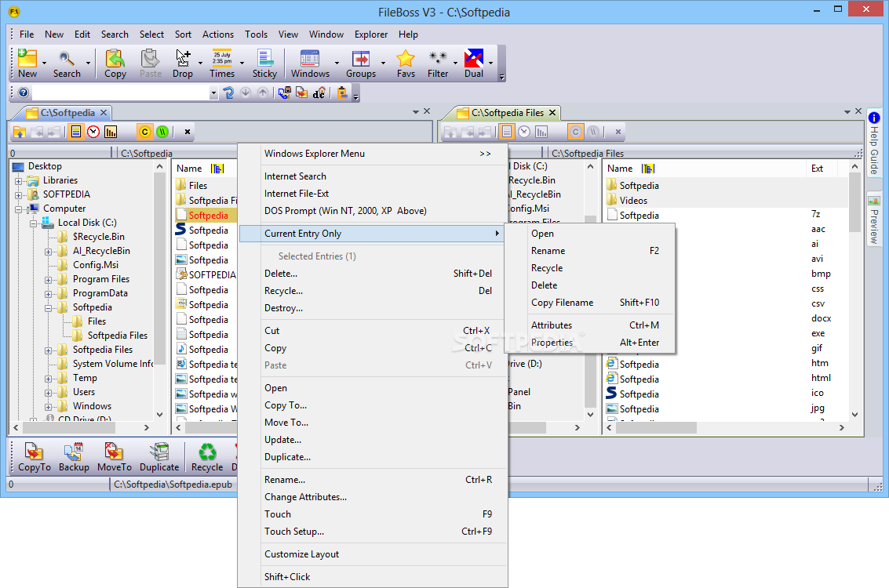Screen dimensions: 889x588
Task: Click the Backup icon in bottom toolbar
Action: point(74,452)
